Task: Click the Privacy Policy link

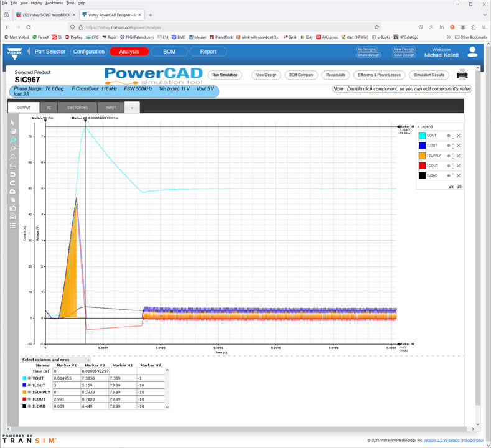Action: click(473, 440)
